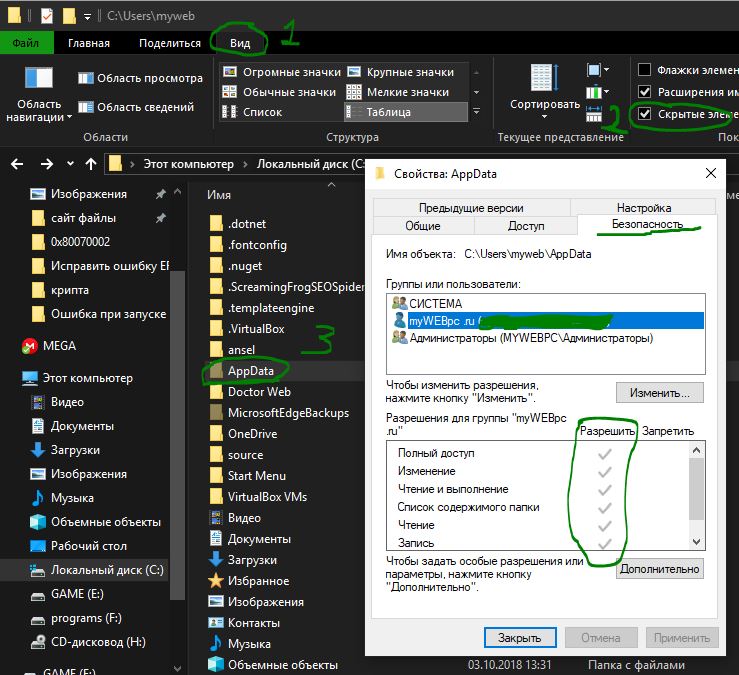Image resolution: width=739 pixels, height=675 pixels.
Task: Toggle the Скрытые элементы checkbox
Action: [644, 114]
